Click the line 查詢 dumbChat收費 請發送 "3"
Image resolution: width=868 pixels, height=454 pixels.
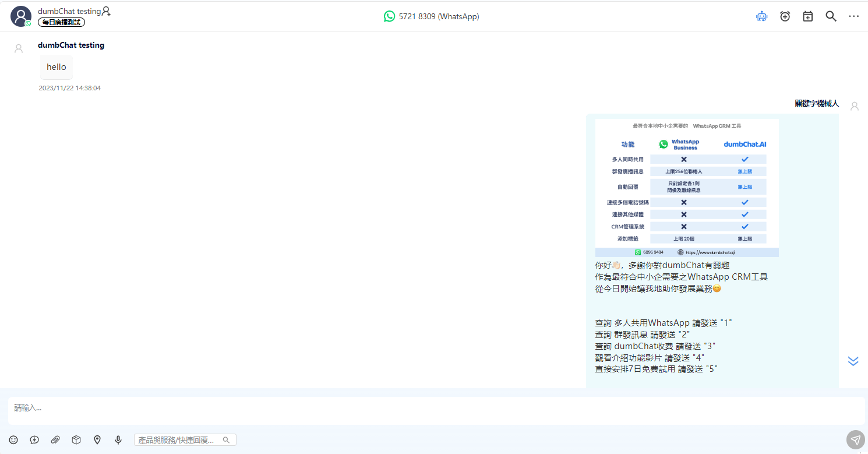655,346
